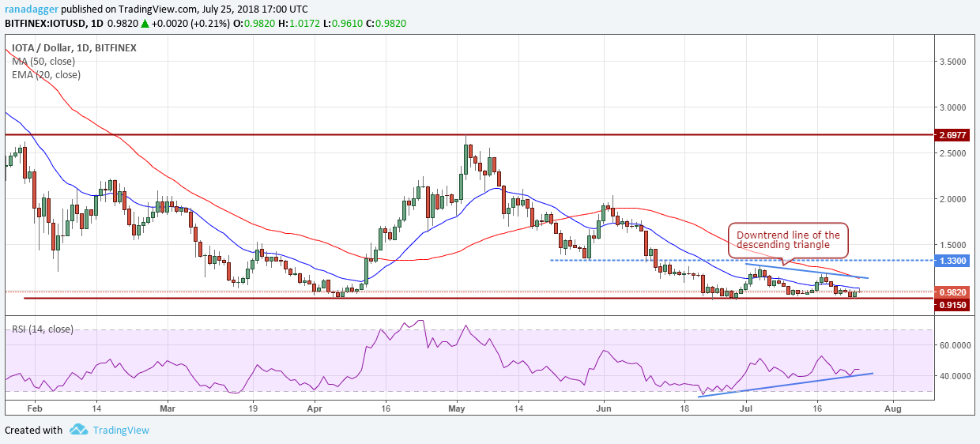Viewport: 980px width, 444px height.
Task: Click the 2.5000 price axis value
Action: point(955,153)
